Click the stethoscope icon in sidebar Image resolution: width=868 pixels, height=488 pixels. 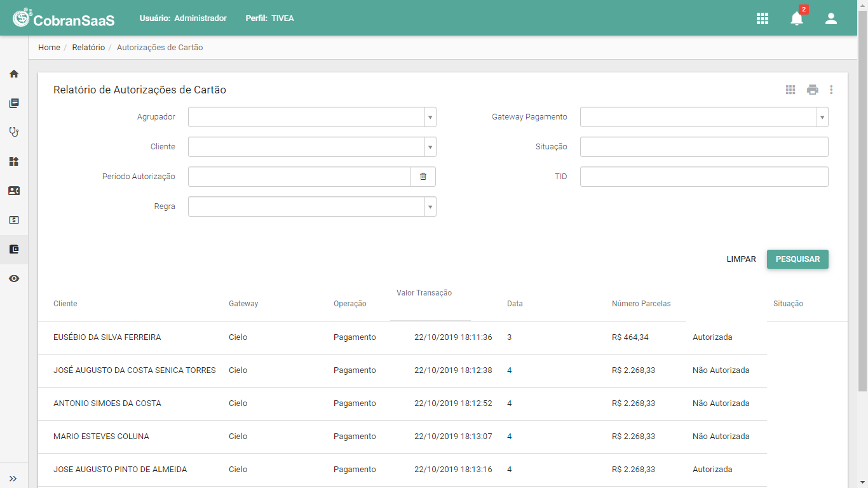click(14, 132)
